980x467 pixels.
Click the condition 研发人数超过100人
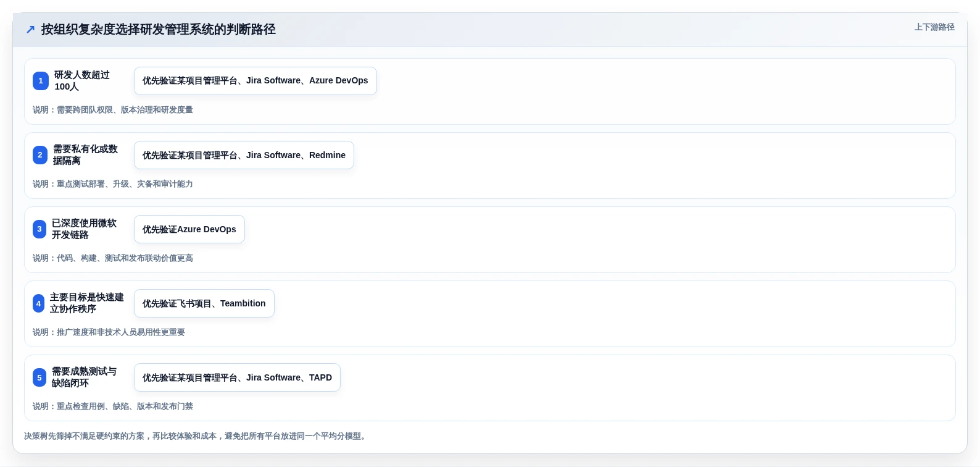[x=82, y=81]
